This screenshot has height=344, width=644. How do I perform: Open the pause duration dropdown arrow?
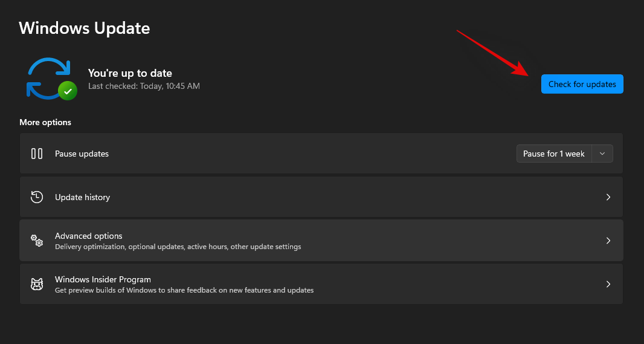pyautogui.click(x=602, y=154)
